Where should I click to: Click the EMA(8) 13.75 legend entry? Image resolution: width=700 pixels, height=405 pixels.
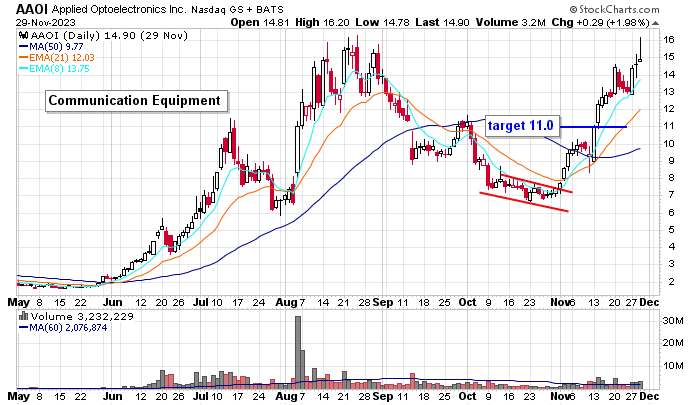point(59,69)
